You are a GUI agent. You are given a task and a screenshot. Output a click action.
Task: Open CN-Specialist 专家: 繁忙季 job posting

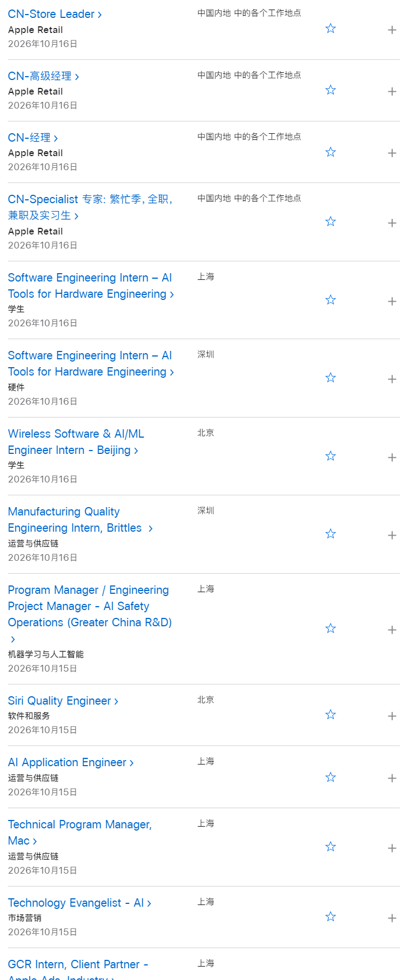90,207
